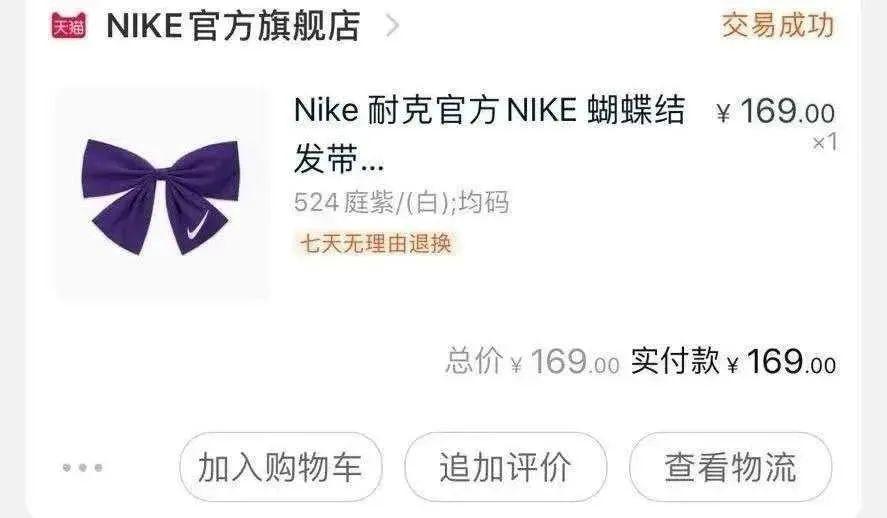
Task: Tap the 交易成功 order status label
Action: pyautogui.click(x=778, y=25)
